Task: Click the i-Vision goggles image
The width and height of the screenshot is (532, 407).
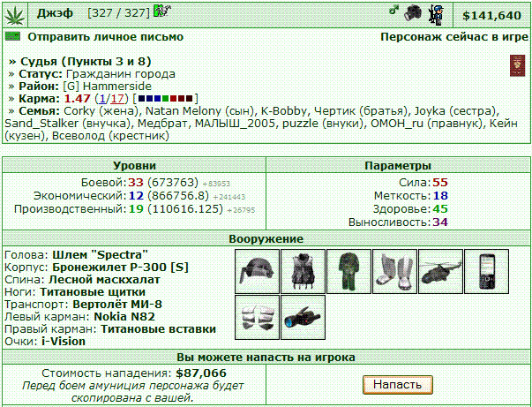Action: (x=303, y=317)
